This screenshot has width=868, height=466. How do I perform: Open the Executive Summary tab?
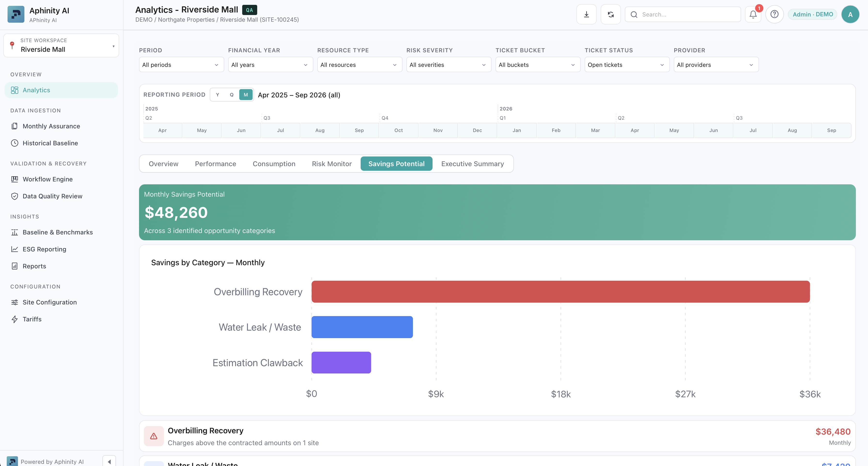coord(473,164)
